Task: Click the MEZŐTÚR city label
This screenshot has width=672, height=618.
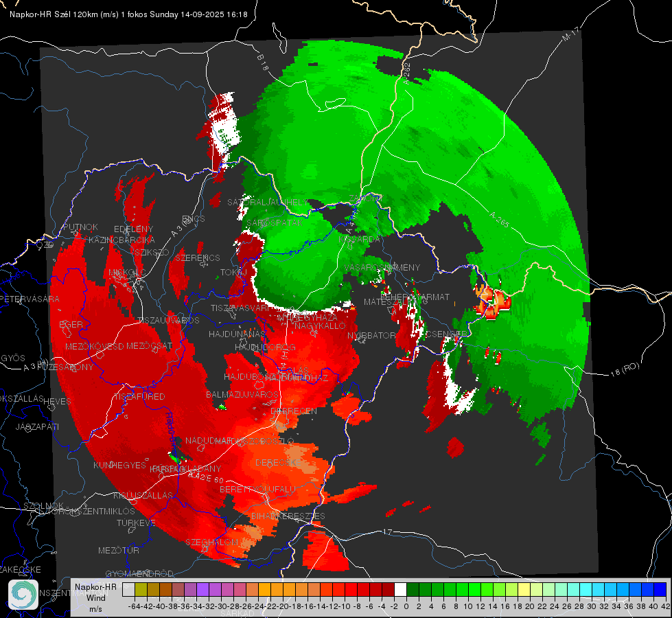Action: pos(118,550)
